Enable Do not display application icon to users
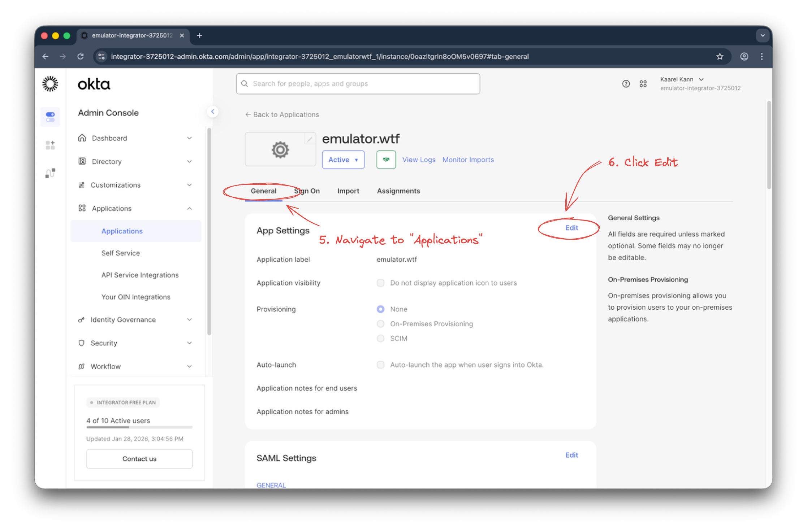Viewport: 807px width, 532px height. [x=380, y=283]
